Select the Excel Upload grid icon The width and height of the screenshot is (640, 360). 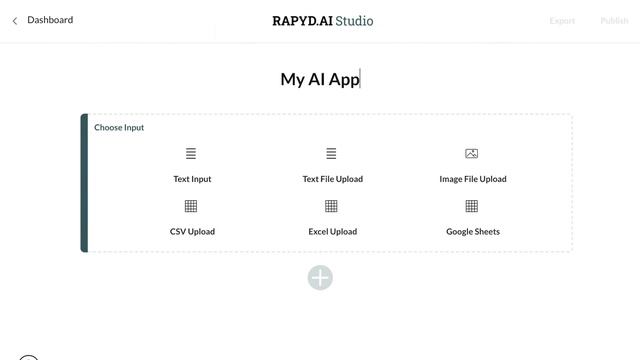click(331, 206)
